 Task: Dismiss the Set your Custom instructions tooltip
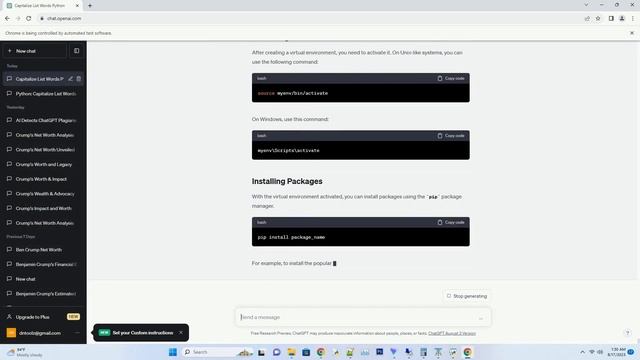[x=181, y=333]
